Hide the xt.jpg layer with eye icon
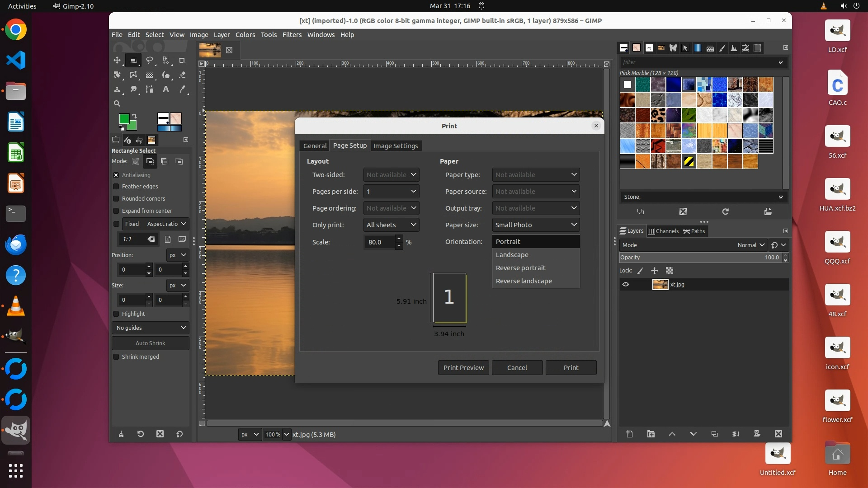 click(x=626, y=285)
